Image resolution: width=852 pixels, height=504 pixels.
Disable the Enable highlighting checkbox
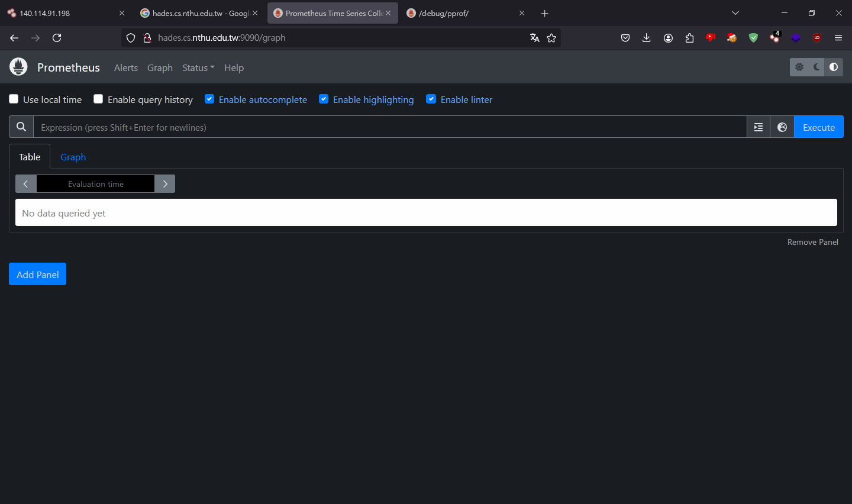pyautogui.click(x=324, y=99)
